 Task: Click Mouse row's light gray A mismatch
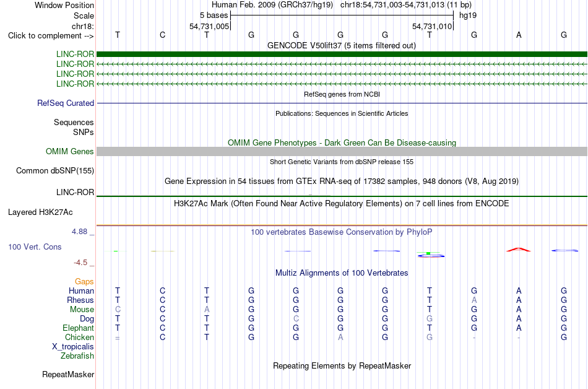[x=207, y=310]
